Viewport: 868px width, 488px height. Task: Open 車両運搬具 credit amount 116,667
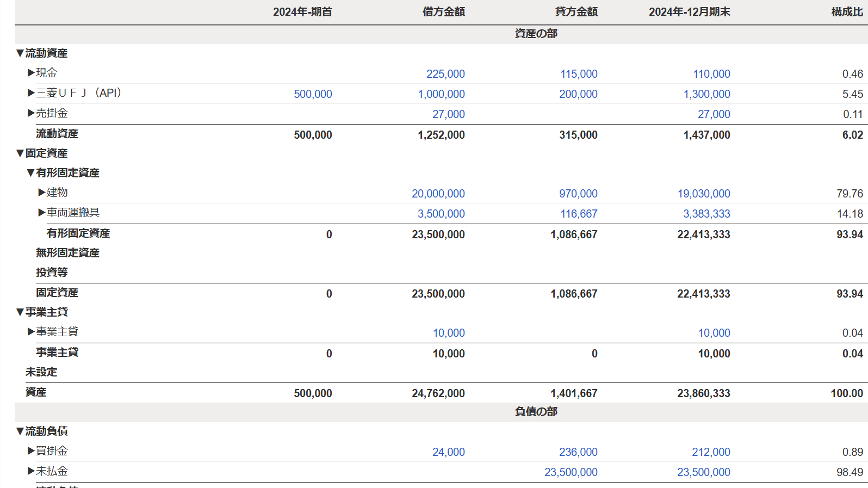coord(579,214)
